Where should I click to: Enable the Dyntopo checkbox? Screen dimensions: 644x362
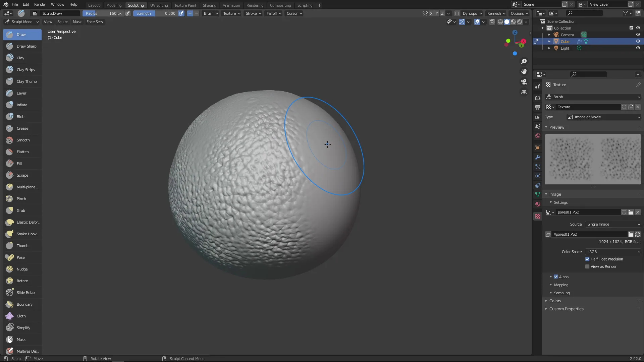click(457, 13)
